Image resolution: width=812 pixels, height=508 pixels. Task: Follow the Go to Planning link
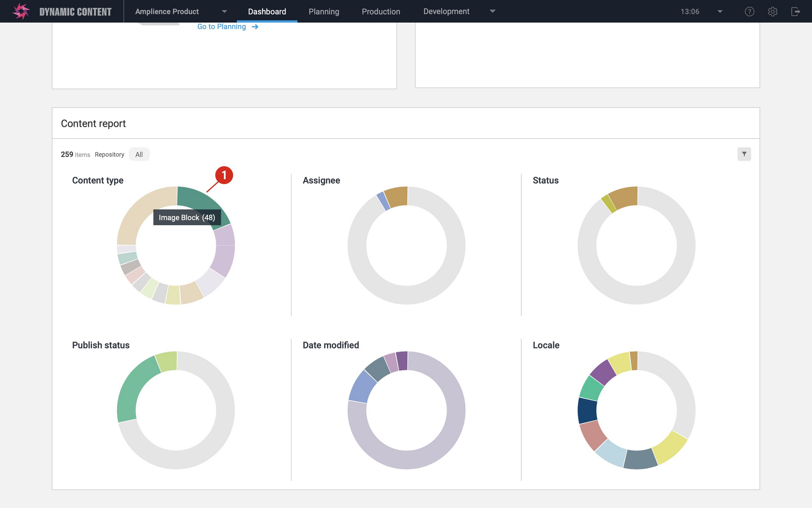(x=222, y=27)
